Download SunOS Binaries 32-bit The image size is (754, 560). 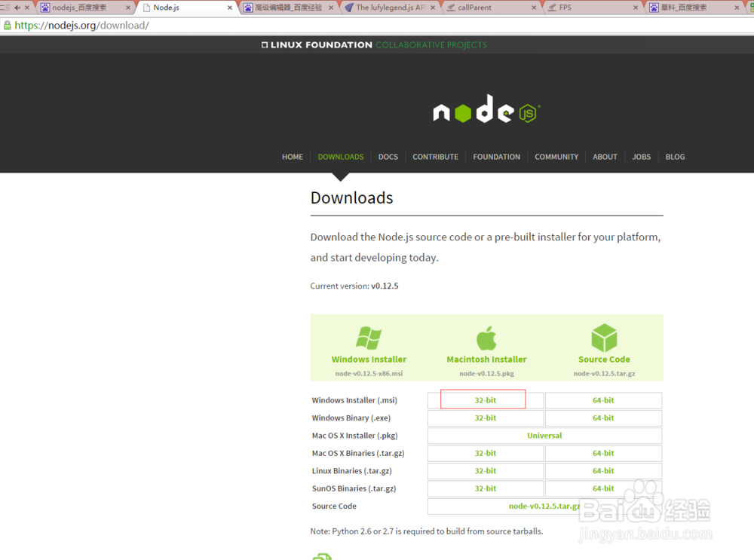pos(485,488)
